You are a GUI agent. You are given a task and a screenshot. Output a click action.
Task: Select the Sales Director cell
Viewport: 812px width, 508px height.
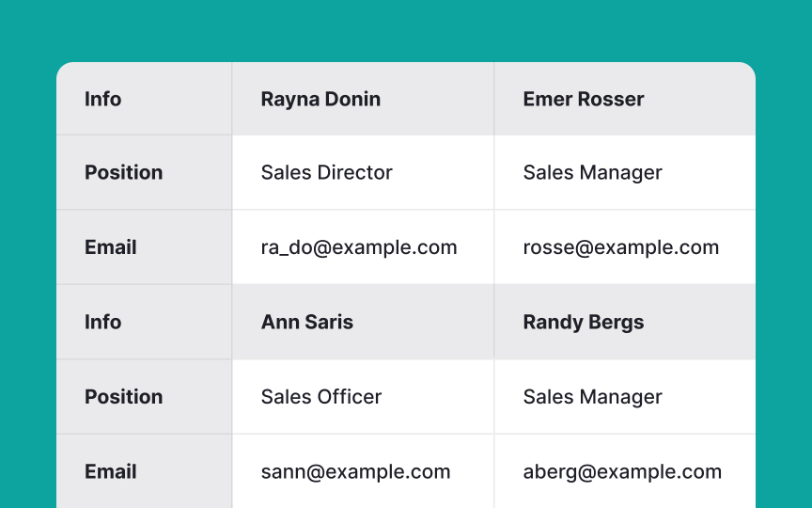(326, 173)
